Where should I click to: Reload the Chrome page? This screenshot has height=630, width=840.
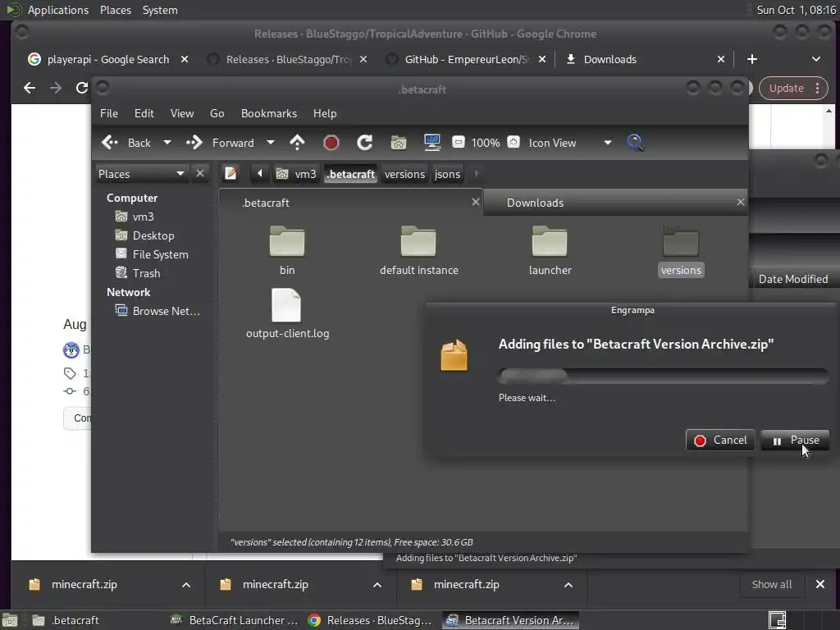81,88
